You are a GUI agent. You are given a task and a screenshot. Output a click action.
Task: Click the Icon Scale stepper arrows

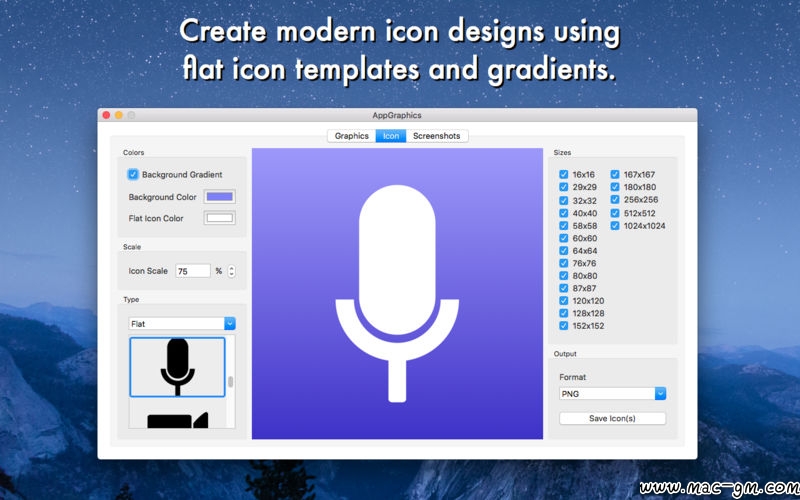pos(231,271)
